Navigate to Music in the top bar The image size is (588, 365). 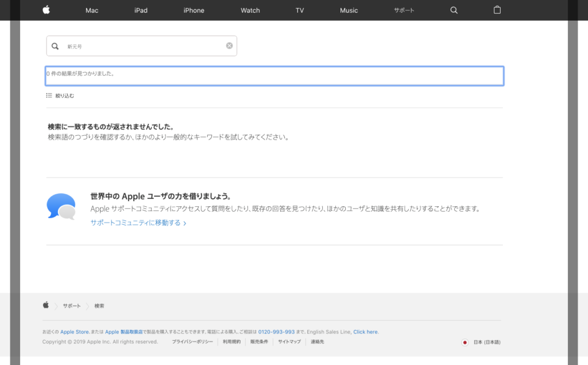click(x=349, y=10)
